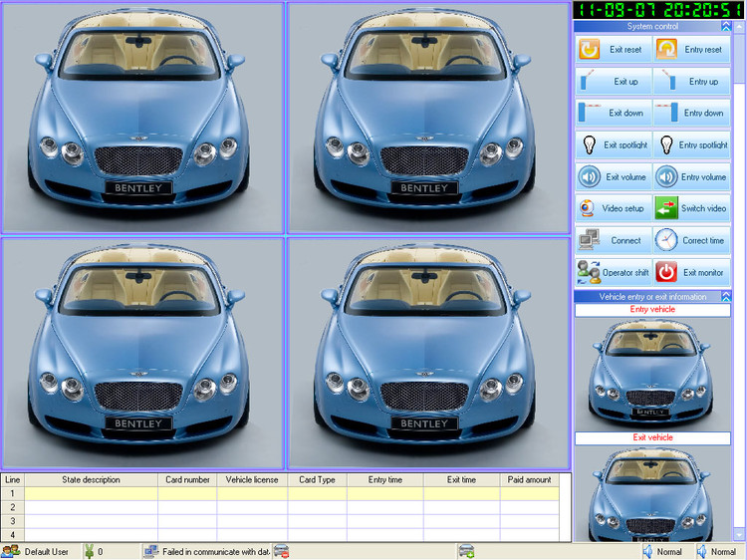Select the bottom-left camera video feed
Screen dimensions: 747x560
click(142, 353)
